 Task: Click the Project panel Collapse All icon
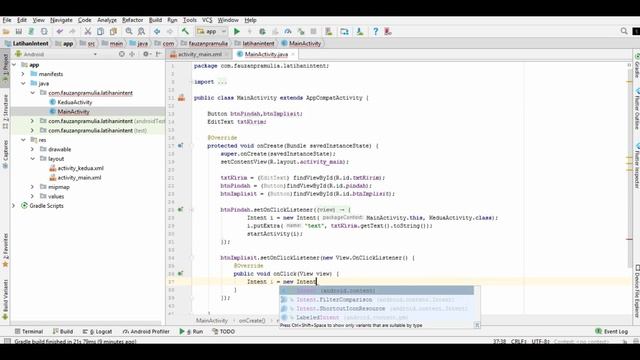click(132, 54)
